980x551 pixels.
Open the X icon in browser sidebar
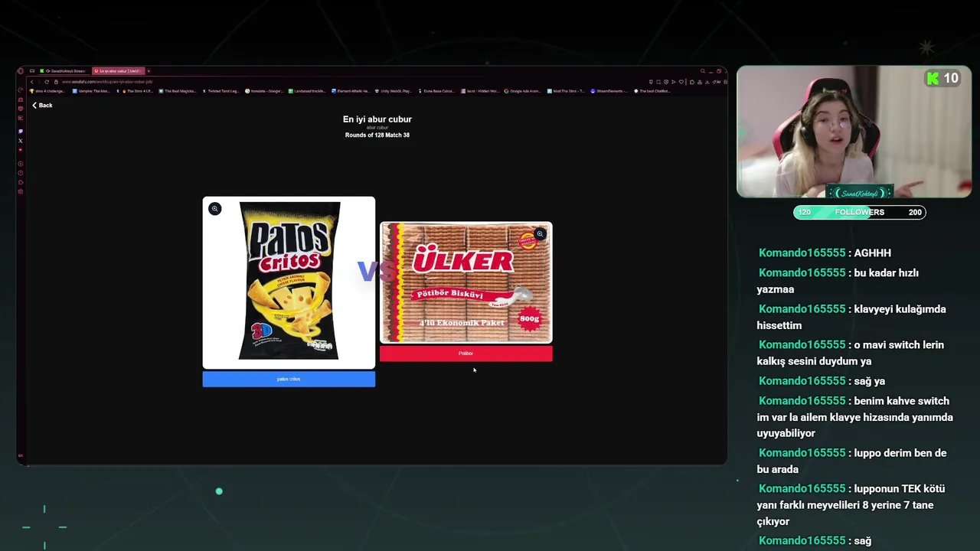pyautogui.click(x=21, y=141)
